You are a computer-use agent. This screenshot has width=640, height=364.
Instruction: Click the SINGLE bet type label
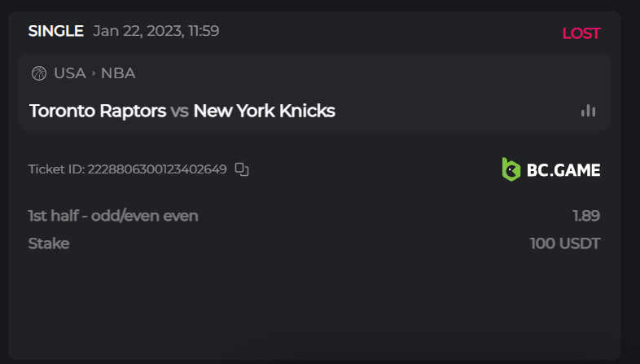click(x=55, y=31)
